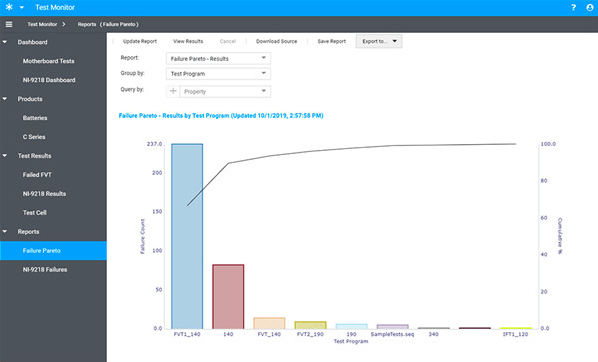Open the hamburger navigation menu
This screenshot has height=362, width=598.
9,24
